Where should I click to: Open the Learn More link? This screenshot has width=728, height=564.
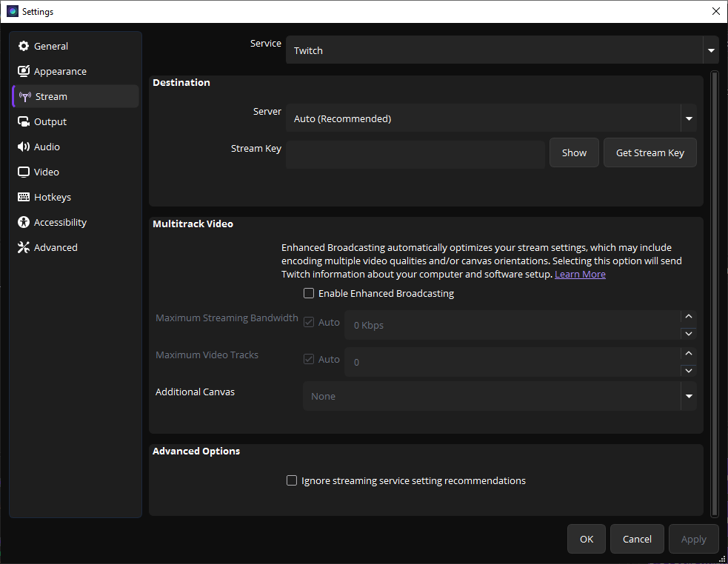point(580,275)
